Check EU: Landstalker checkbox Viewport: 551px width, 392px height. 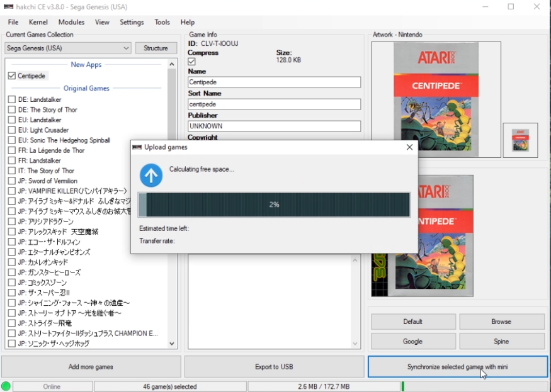(11, 120)
